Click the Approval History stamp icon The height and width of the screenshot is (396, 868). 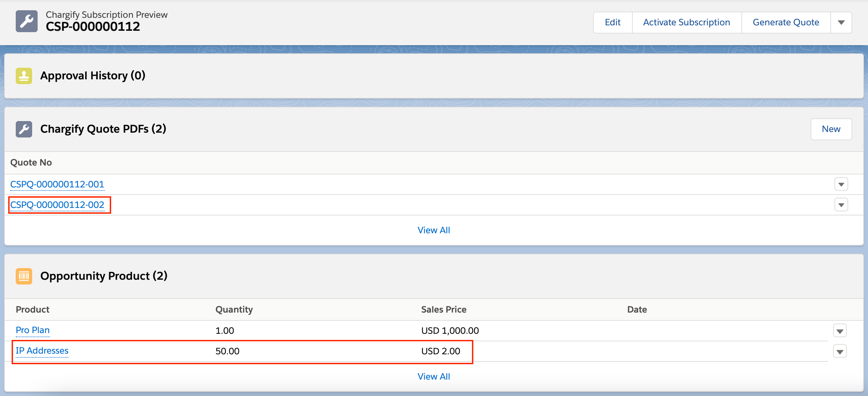coord(24,76)
